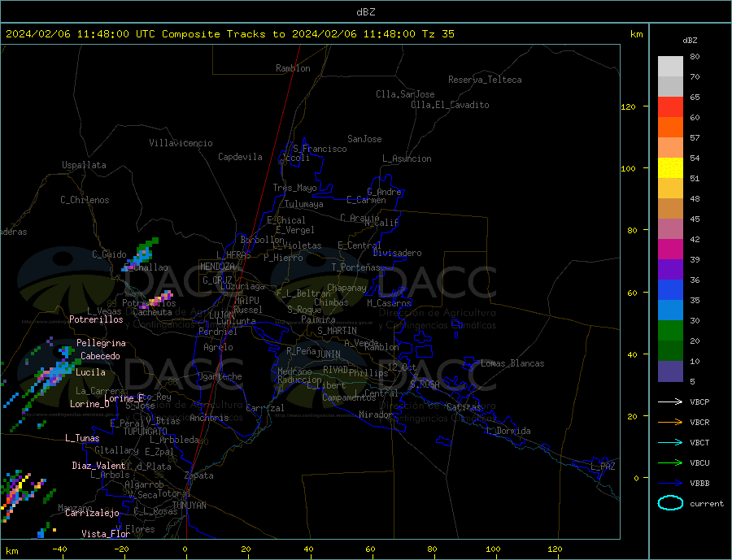Click the 'current' legend label
Screen dimensions: 732x560
coord(707,504)
